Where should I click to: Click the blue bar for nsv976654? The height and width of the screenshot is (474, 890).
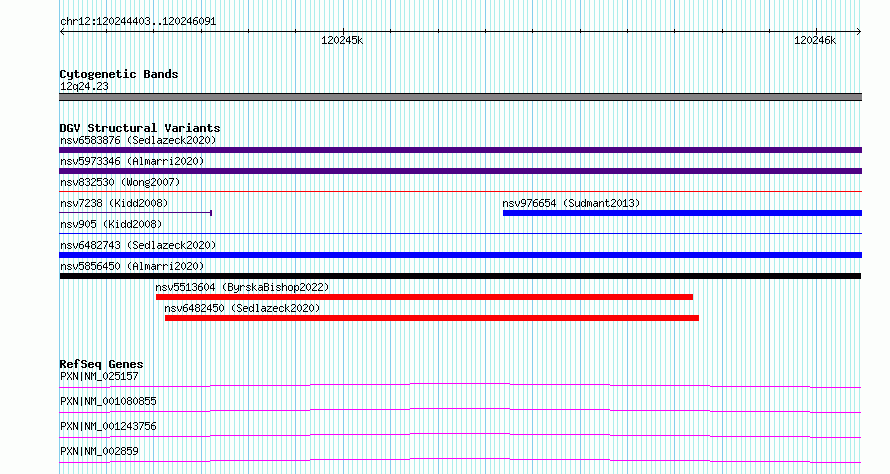682,213
